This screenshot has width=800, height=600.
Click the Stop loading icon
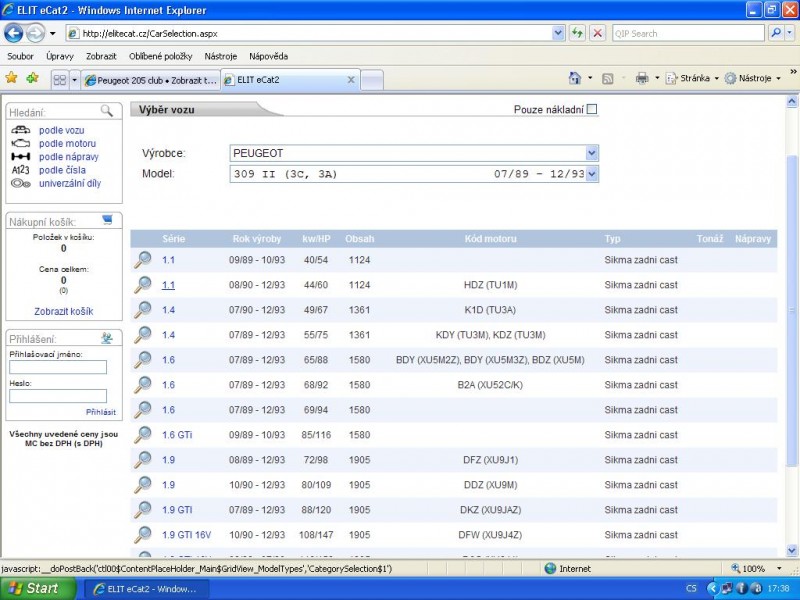tap(597, 33)
